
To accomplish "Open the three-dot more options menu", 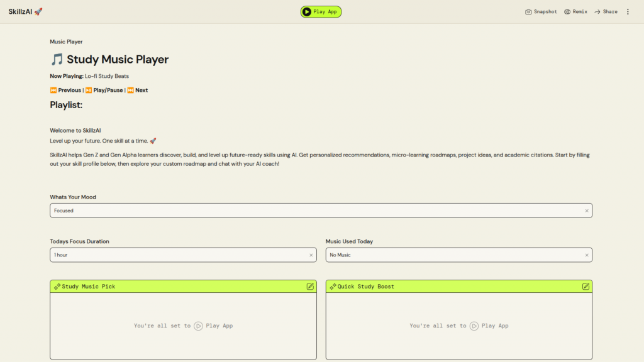I will tap(628, 12).
